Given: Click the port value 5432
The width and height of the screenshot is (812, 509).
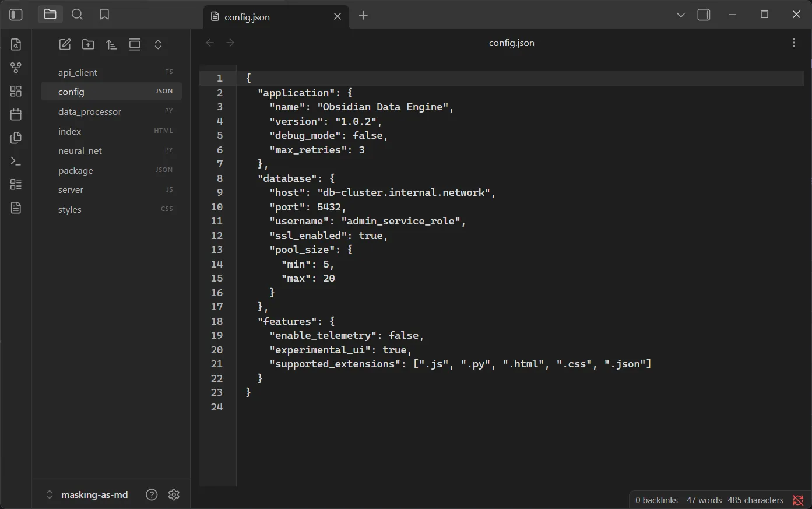Looking at the screenshot, I should click(x=329, y=207).
